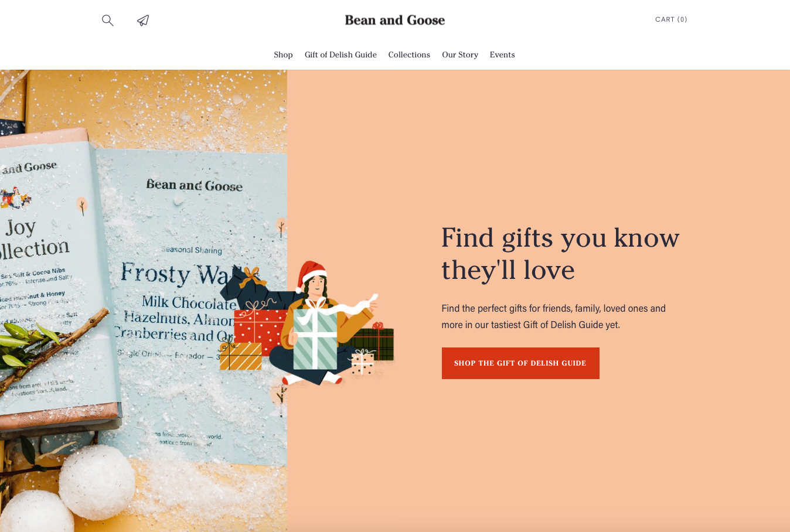Click the yellow striped gift box illustration
790x532 pixels.
coord(241,356)
